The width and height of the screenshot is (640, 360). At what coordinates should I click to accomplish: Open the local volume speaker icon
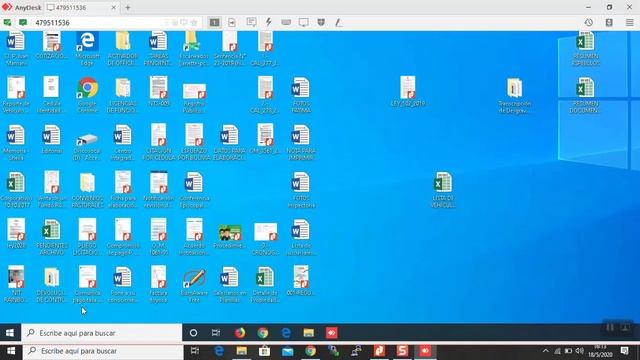pos(580,351)
